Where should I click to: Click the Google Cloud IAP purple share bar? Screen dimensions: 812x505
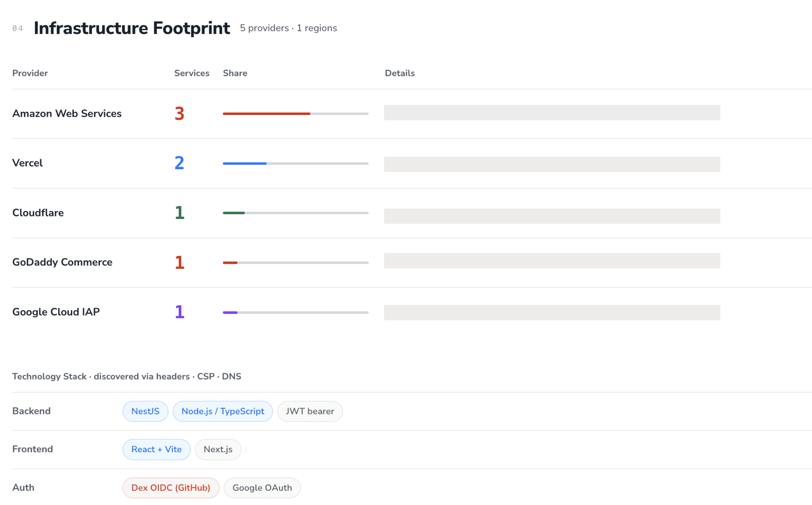coord(296,313)
